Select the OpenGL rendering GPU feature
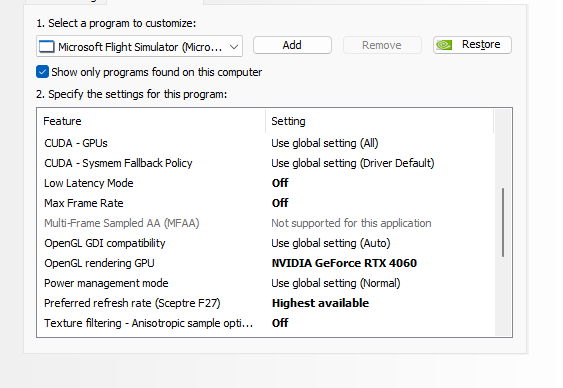Viewport: 563px width, 388px height. point(99,263)
